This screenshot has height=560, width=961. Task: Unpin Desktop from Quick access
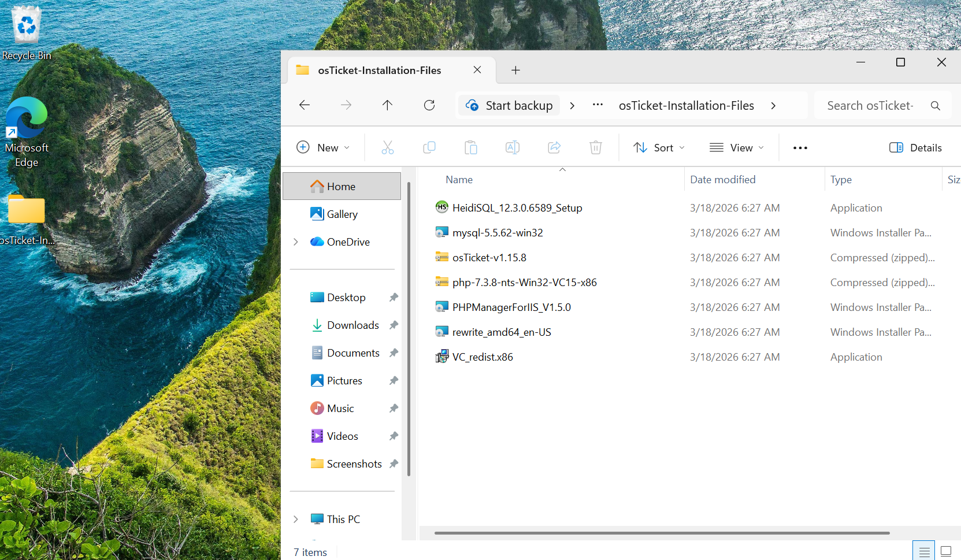[x=394, y=298]
